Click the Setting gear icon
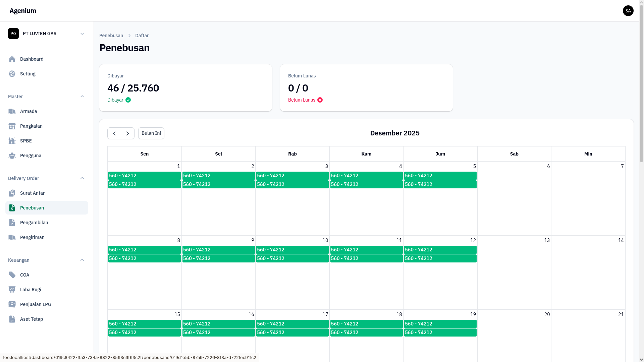Screen dimensions: 644x362 (12, 74)
